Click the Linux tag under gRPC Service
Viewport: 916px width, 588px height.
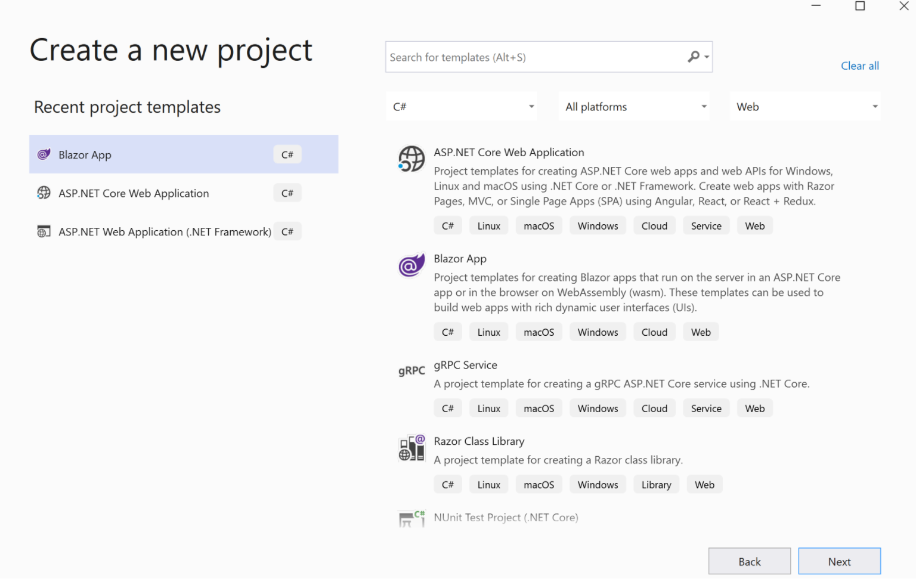tap(489, 408)
